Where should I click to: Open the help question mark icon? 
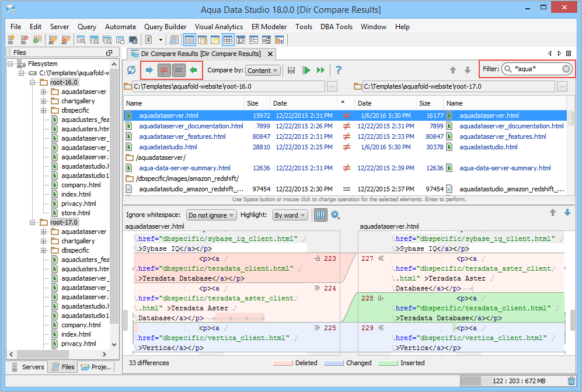pos(339,70)
